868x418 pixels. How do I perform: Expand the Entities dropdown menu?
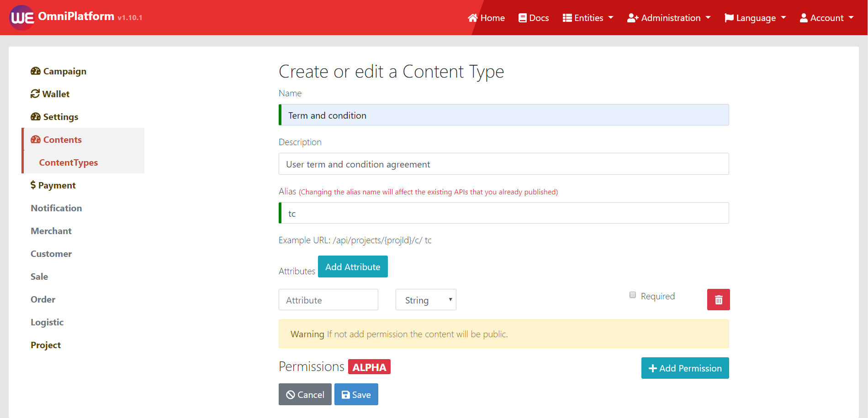pyautogui.click(x=588, y=18)
